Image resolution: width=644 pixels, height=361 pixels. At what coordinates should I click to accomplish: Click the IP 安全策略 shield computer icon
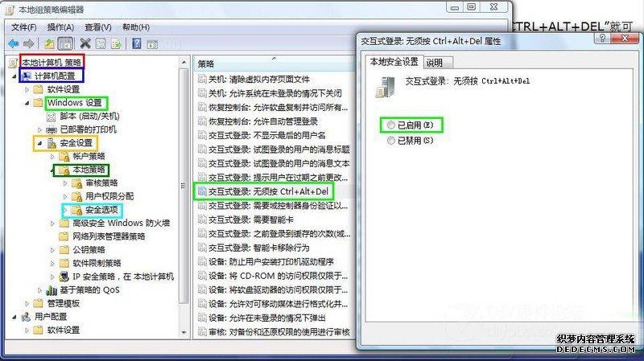point(64,277)
